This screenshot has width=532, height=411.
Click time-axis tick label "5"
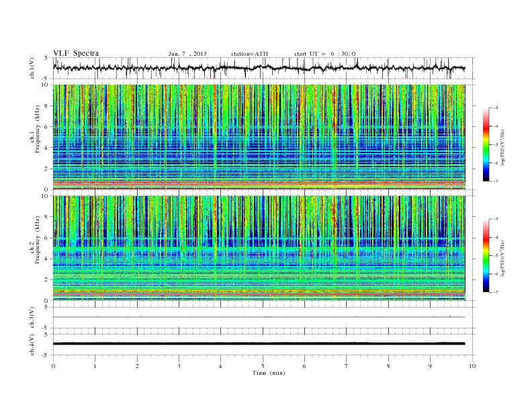pos(263,366)
